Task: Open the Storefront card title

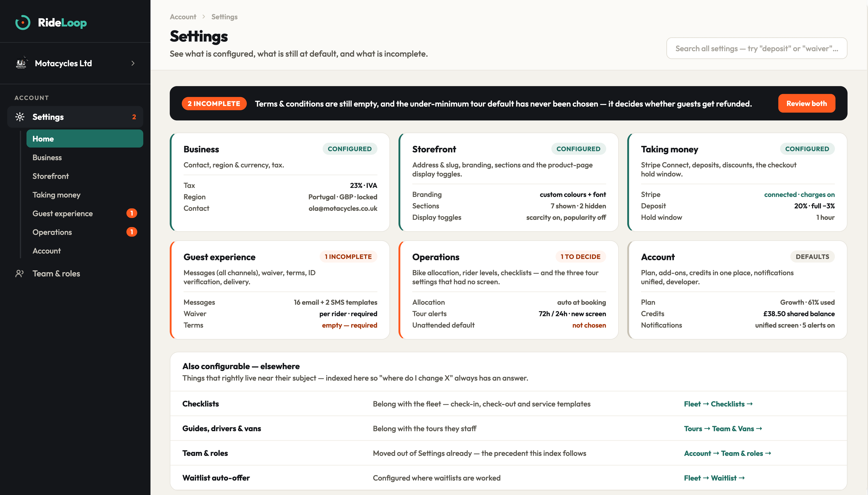Action: click(x=434, y=149)
